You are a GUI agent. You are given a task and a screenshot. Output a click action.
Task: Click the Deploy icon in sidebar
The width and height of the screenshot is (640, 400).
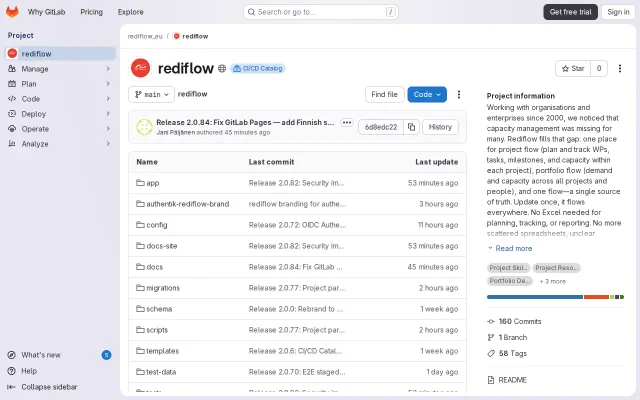(x=12, y=114)
